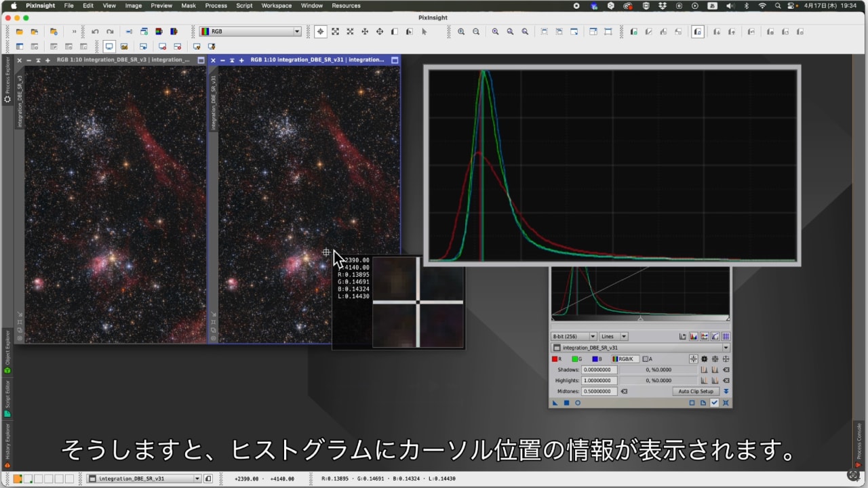Open the status bar view selector dropdown

(x=144, y=479)
